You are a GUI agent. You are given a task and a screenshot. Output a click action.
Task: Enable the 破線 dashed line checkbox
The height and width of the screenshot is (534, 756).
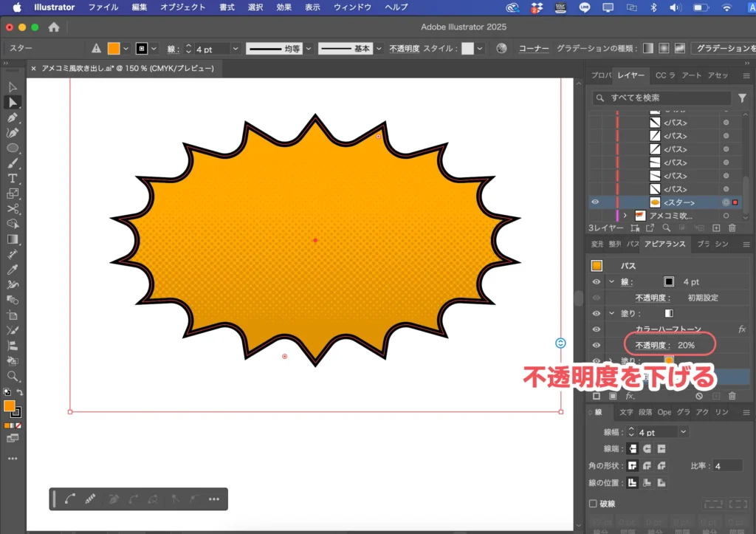593,504
